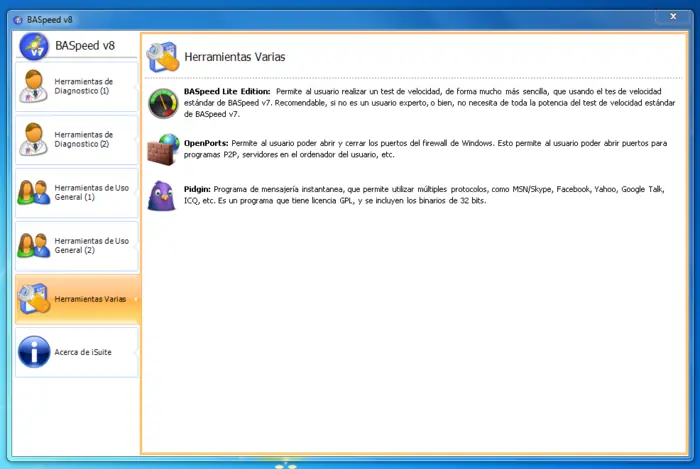Click the Herramientas Varias header icon in main panel

tap(162, 57)
